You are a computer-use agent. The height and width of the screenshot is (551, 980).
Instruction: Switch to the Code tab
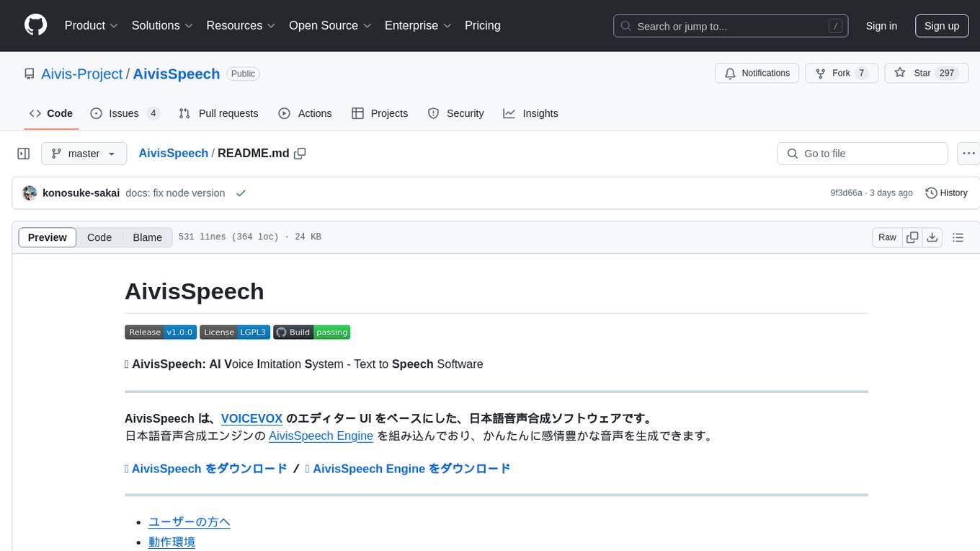point(51,113)
